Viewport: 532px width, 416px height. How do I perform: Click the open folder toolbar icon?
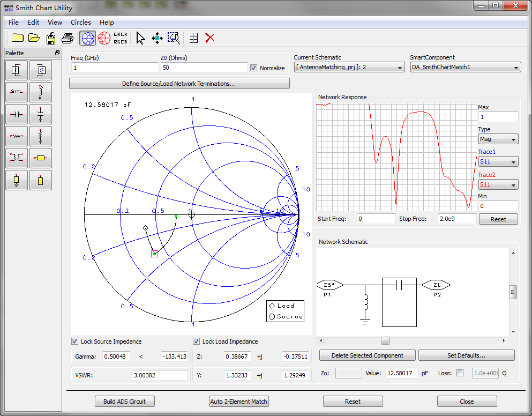[34, 38]
